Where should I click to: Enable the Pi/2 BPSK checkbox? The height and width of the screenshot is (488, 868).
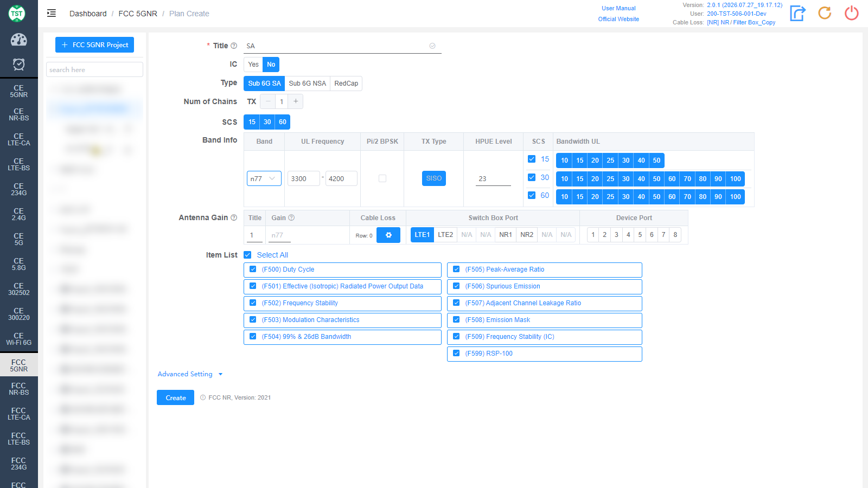tap(382, 178)
